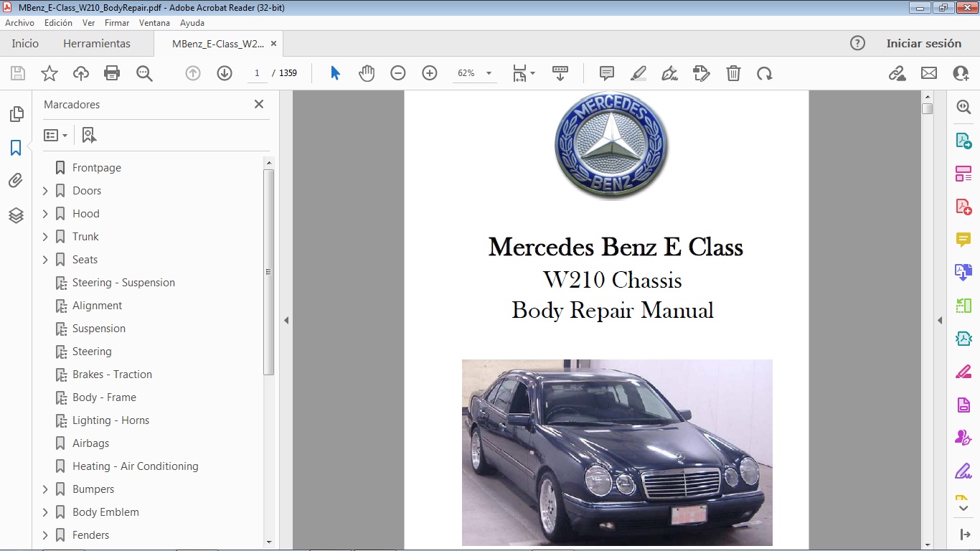Open the Add sticky note comment tool
The height and width of the screenshot is (551, 980).
[606, 72]
